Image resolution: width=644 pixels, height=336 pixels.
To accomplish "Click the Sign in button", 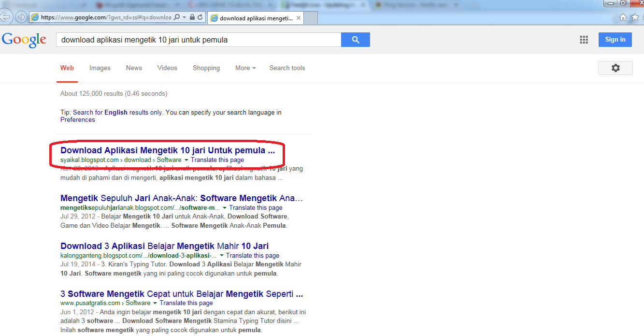I will [615, 40].
